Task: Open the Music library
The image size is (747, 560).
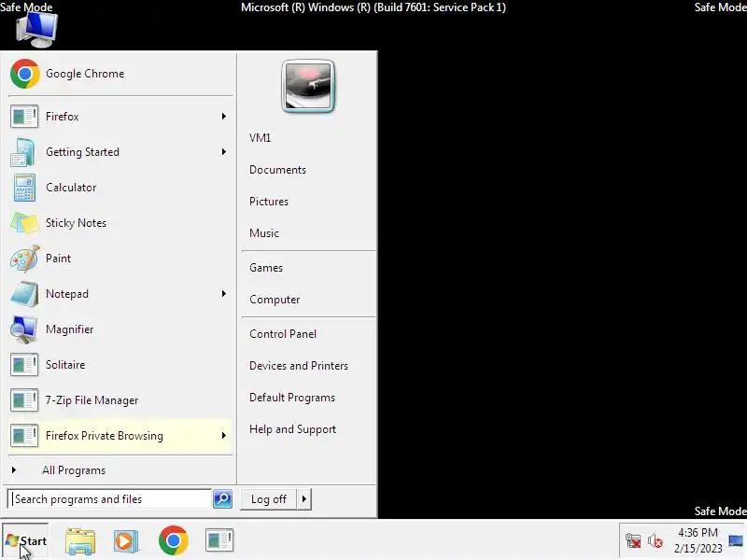Action: (x=264, y=233)
